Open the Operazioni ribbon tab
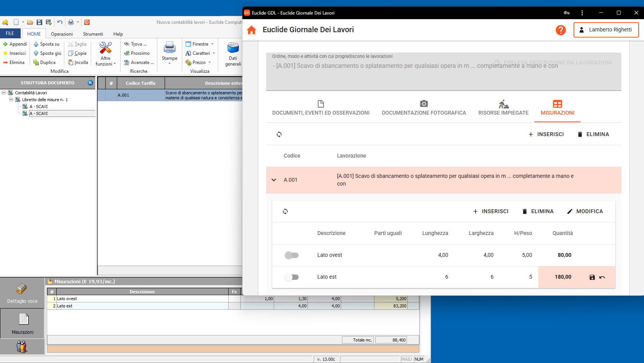 coord(62,34)
